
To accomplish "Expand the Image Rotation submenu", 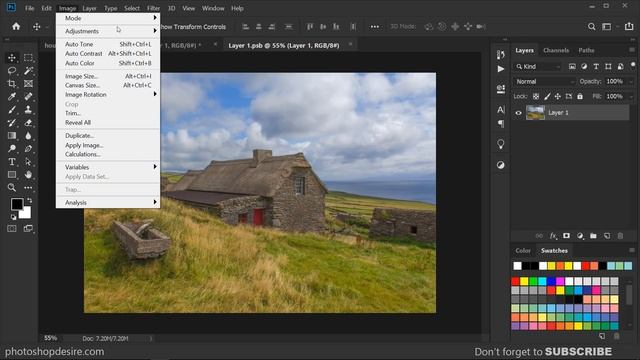I will (108, 94).
